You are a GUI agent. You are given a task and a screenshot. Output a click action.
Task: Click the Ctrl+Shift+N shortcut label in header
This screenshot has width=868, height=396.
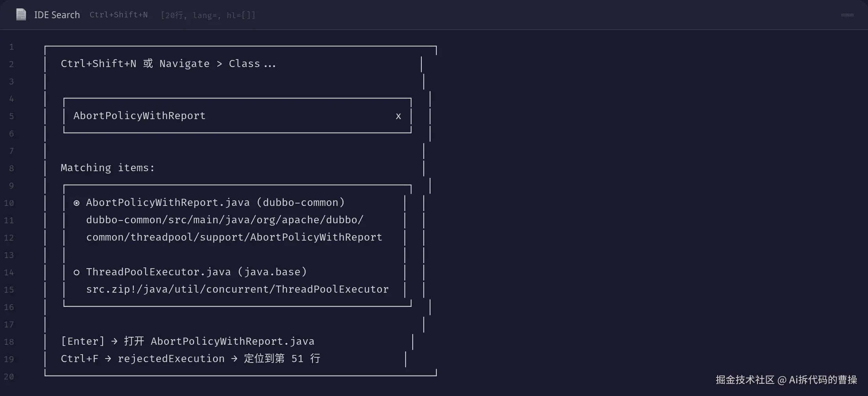pyautogui.click(x=118, y=15)
